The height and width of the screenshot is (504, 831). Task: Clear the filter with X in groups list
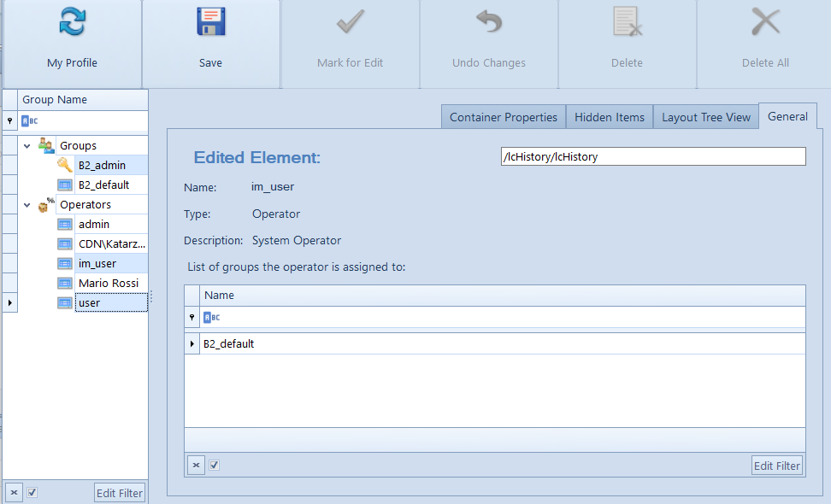click(196, 466)
